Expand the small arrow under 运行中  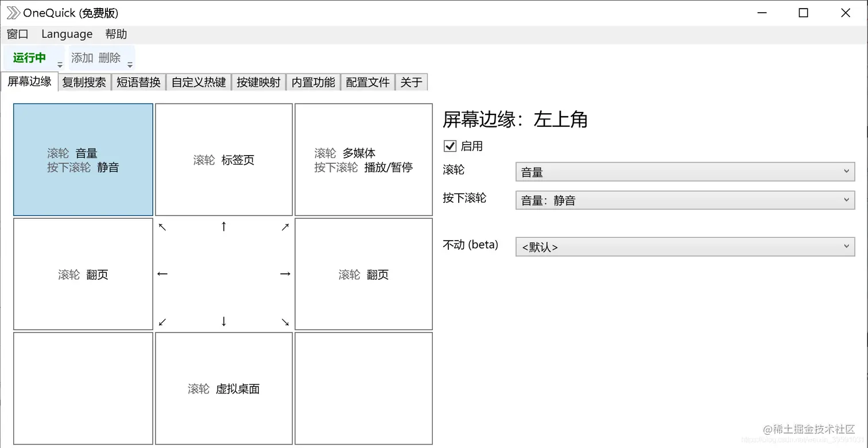(x=59, y=63)
